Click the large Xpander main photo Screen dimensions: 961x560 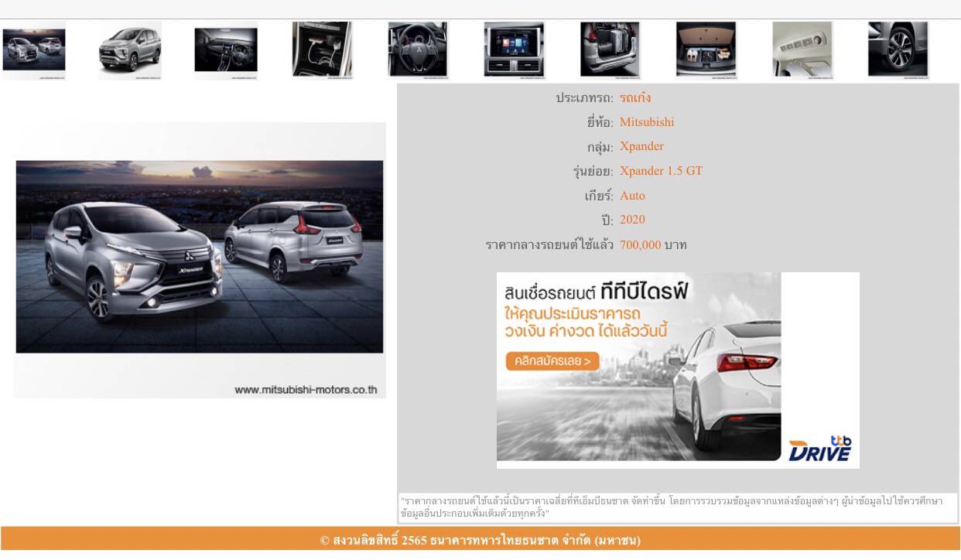pyautogui.click(x=200, y=260)
